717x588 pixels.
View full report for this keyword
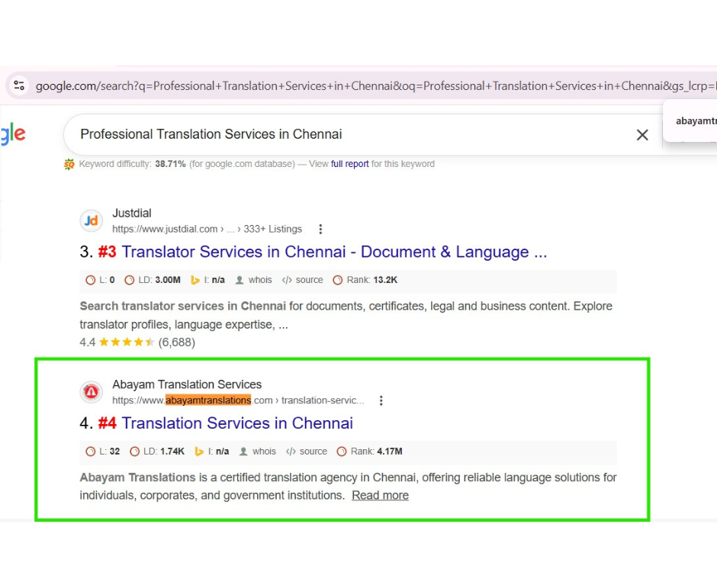coord(350,164)
